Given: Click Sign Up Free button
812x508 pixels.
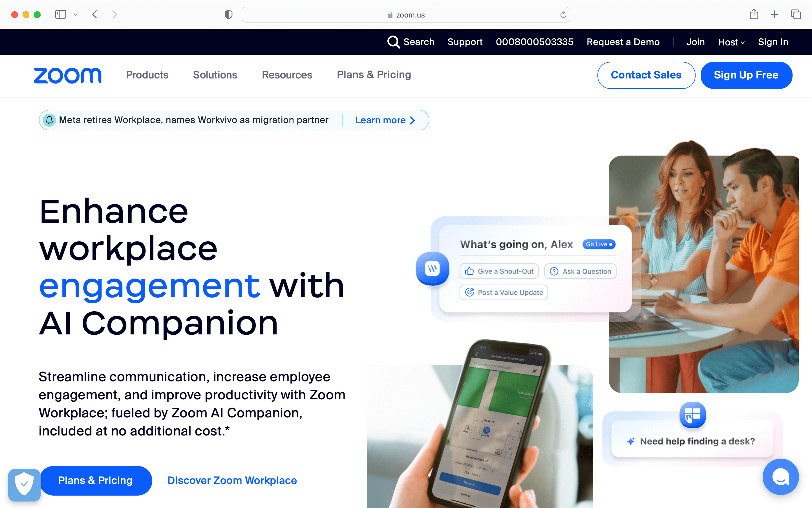Looking at the screenshot, I should (746, 75).
